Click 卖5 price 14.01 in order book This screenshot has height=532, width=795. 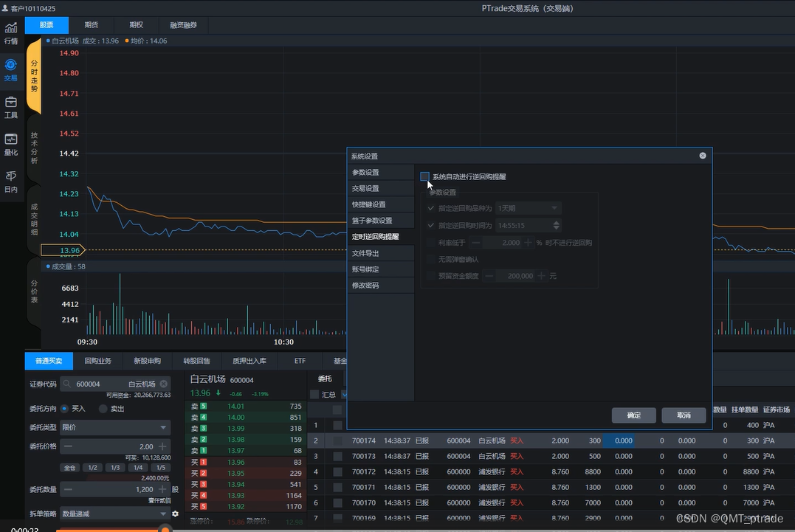(x=235, y=407)
